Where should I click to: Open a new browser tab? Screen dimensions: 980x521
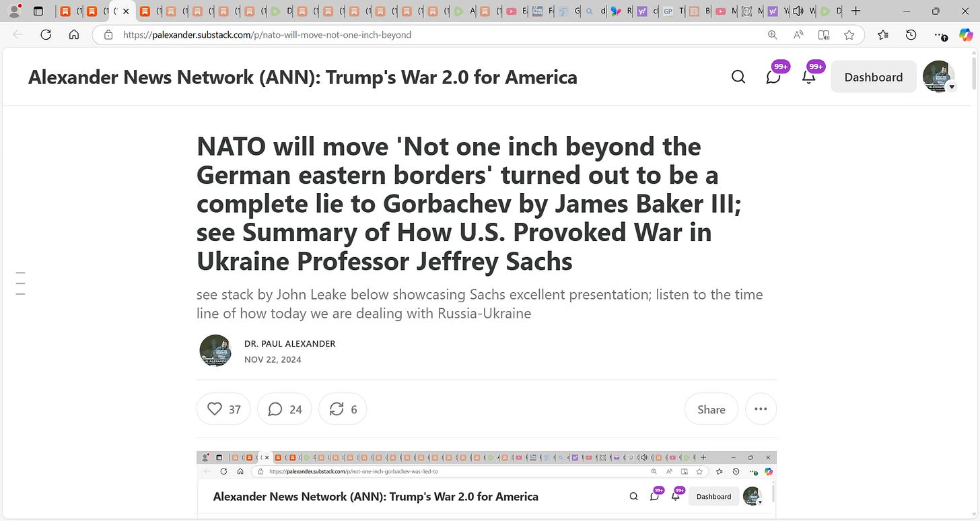tap(855, 11)
